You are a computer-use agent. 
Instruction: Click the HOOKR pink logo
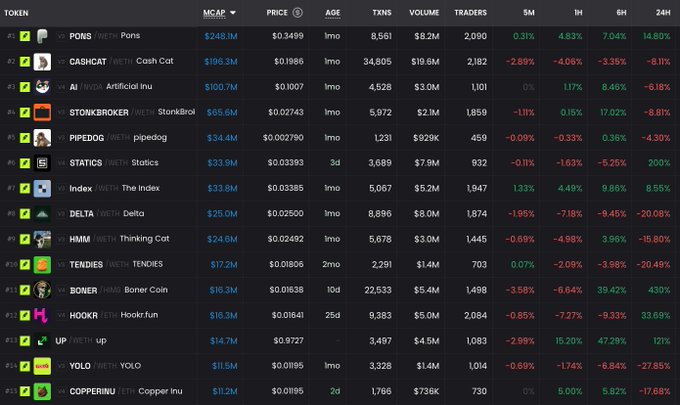[42, 315]
